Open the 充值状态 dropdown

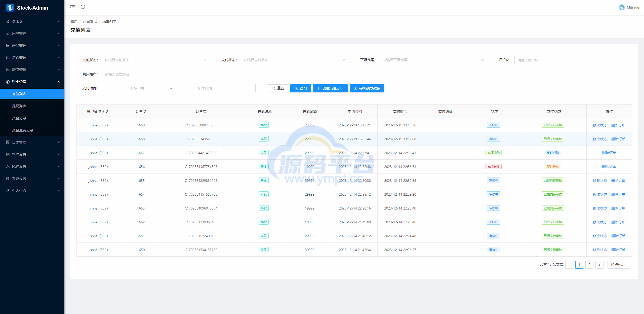coord(155,60)
